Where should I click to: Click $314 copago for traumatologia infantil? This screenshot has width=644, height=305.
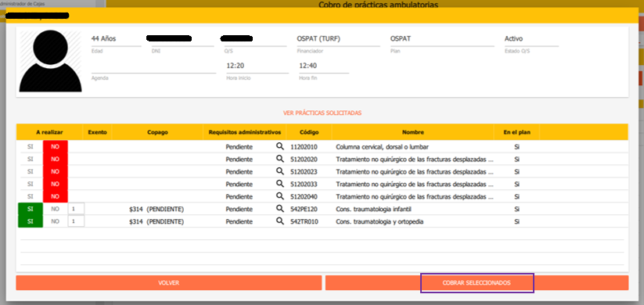tap(157, 209)
